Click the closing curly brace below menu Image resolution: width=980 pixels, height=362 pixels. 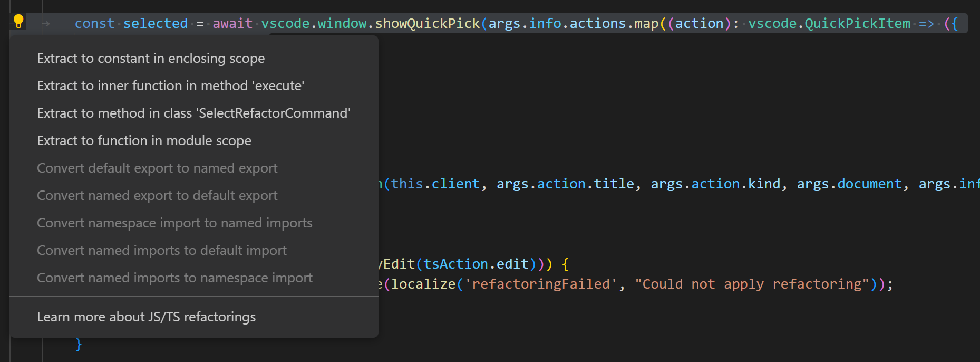pyautogui.click(x=79, y=345)
